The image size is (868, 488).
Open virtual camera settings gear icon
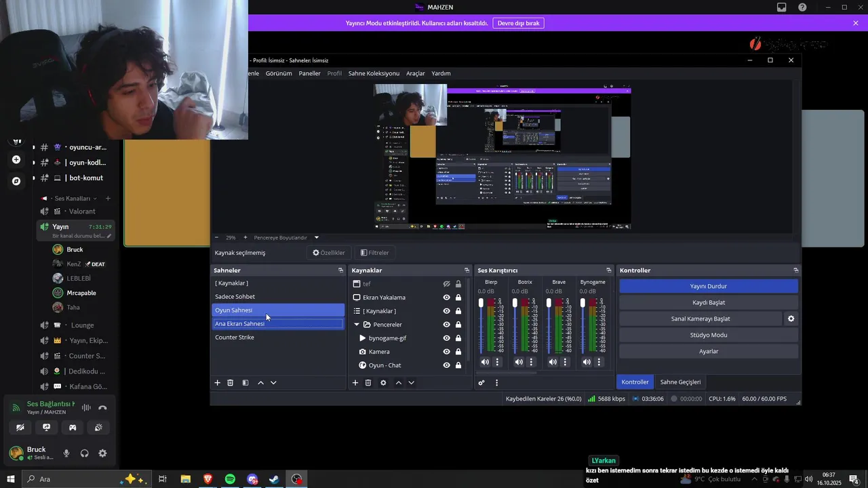[791, 319]
